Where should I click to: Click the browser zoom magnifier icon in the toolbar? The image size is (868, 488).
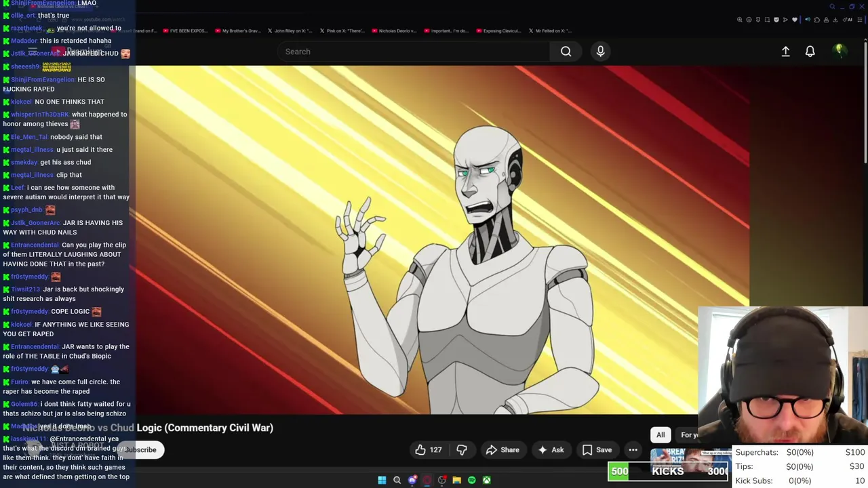tap(740, 20)
